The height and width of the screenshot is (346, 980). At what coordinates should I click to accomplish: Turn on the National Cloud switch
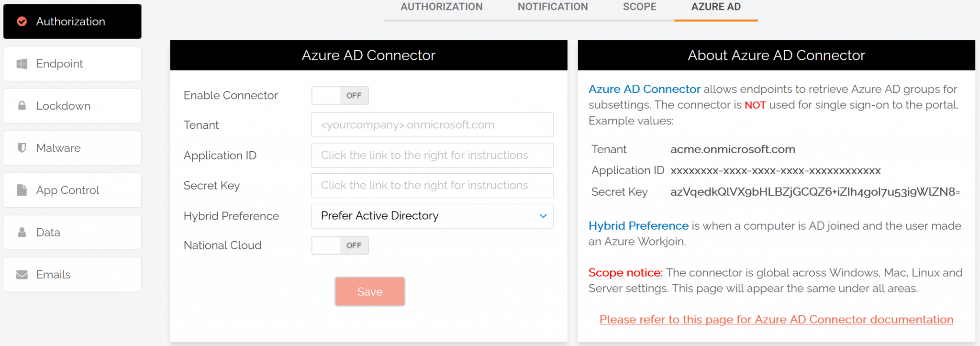click(x=340, y=245)
